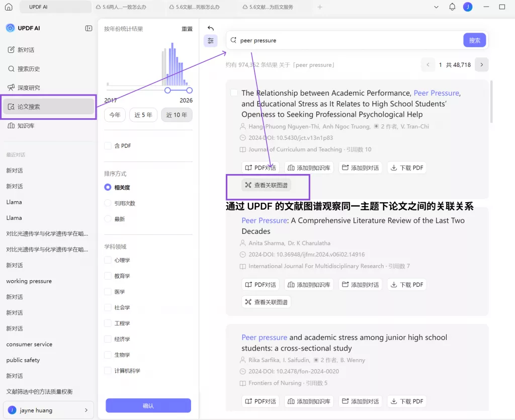Screen dimensions: 515x420
Task: Click the search magnifier icon in search box
Action: click(x=233, y=40)
